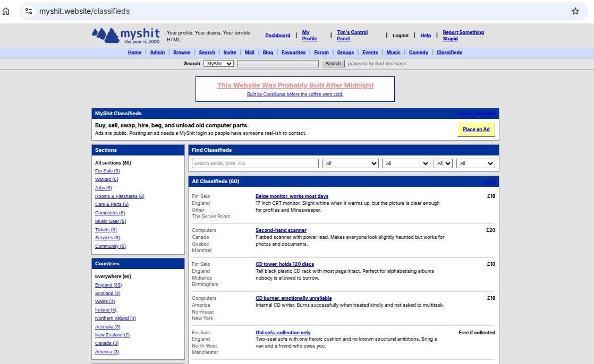Viewport: 594px width, 364px height.
Task: Select Music Gear (6) section
Action: tap(111, 221)
